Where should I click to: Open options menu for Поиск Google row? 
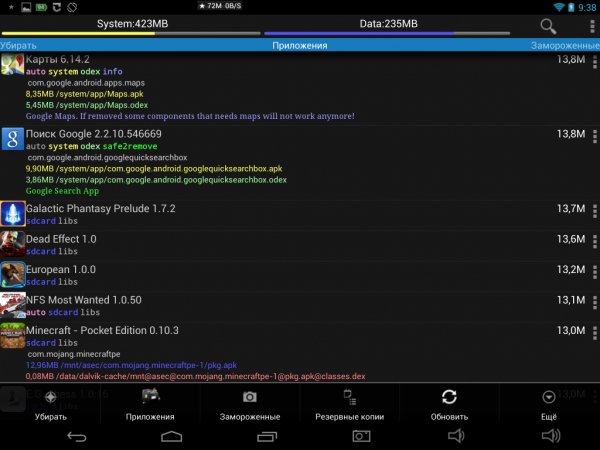click(x=594, y=136)
